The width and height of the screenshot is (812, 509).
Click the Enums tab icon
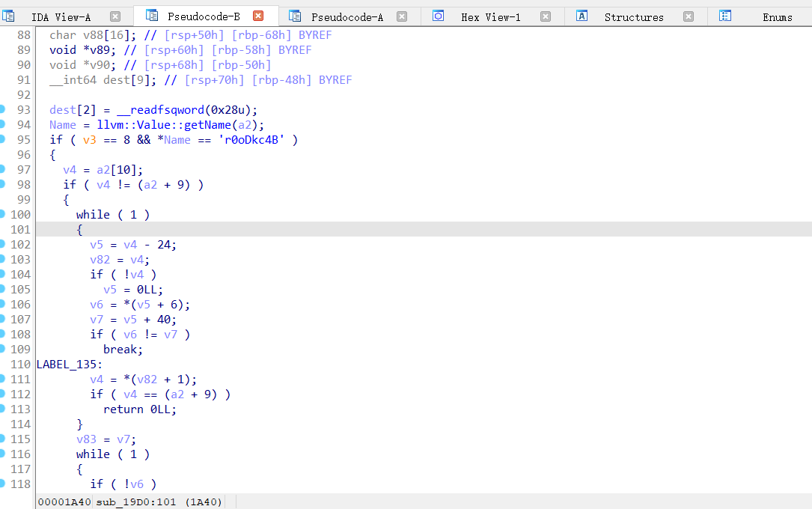pos(725,16)
